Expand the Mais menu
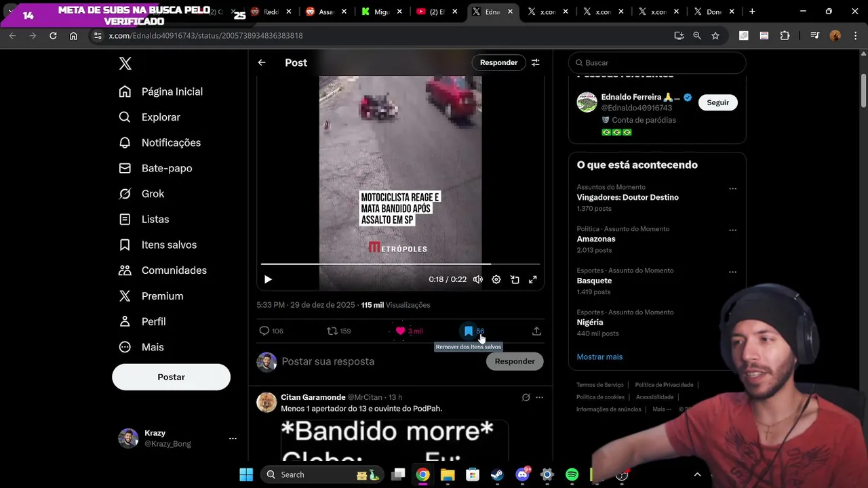 point(141,347)
